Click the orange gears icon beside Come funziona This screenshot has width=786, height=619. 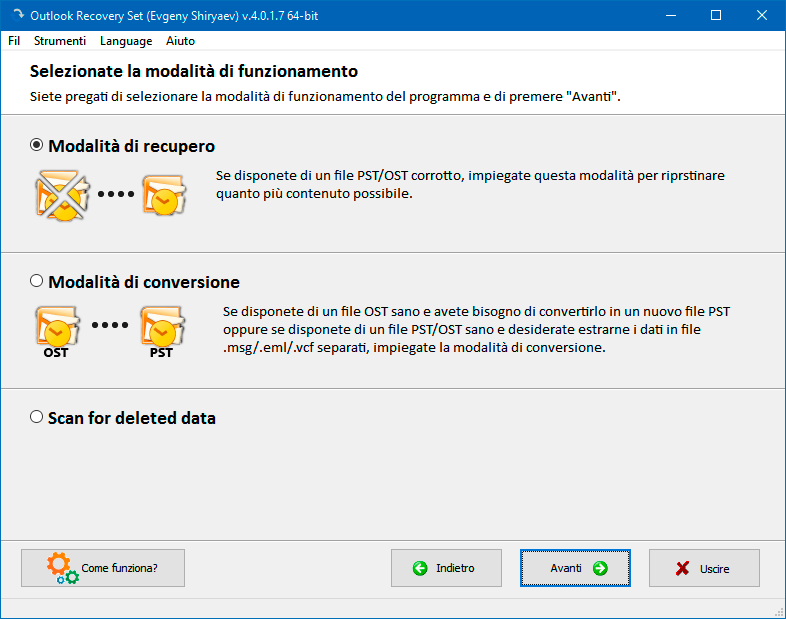click(x=61, y=568)
